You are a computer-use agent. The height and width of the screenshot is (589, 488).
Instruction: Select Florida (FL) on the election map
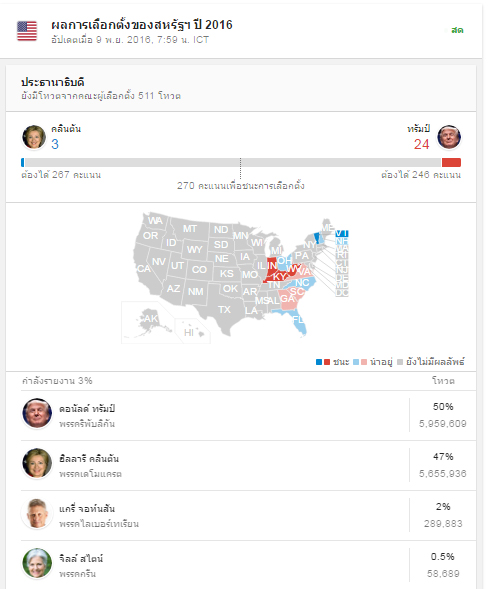pos(299,320)
